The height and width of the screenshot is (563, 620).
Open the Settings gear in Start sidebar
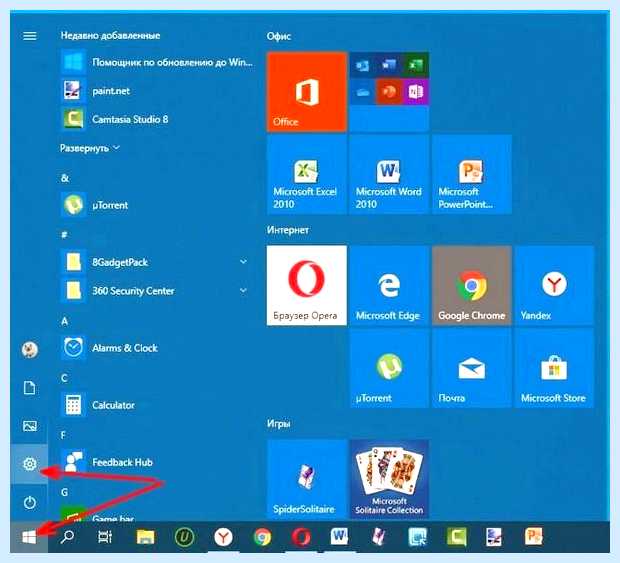(29, 464)
